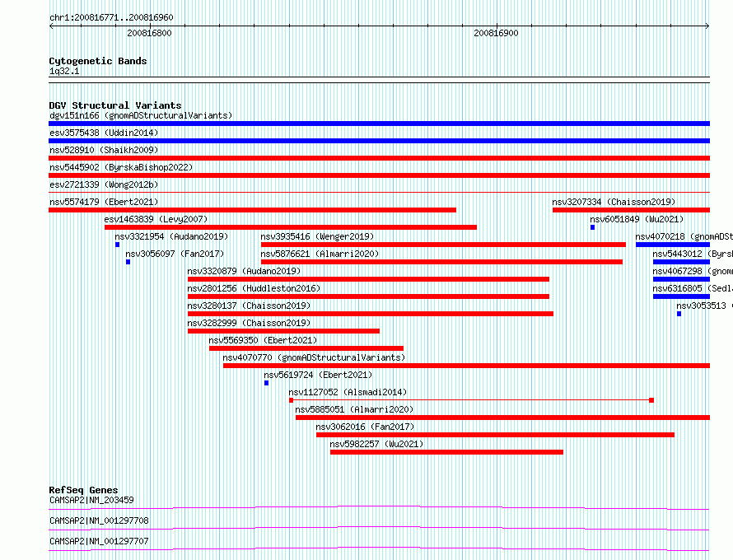Click the Cytogenetic Bands track title
Image resolution: width=733 pixels, height=560 pixels.
pyautogui.click(x=98, y=61)
